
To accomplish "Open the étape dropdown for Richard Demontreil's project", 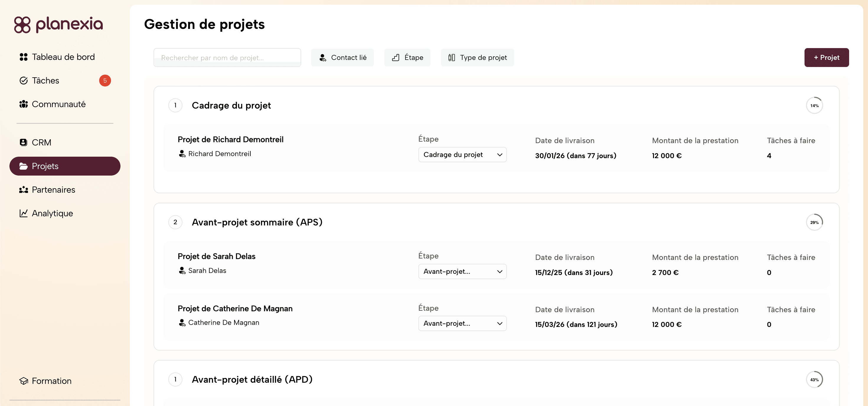I will [462, 155].
